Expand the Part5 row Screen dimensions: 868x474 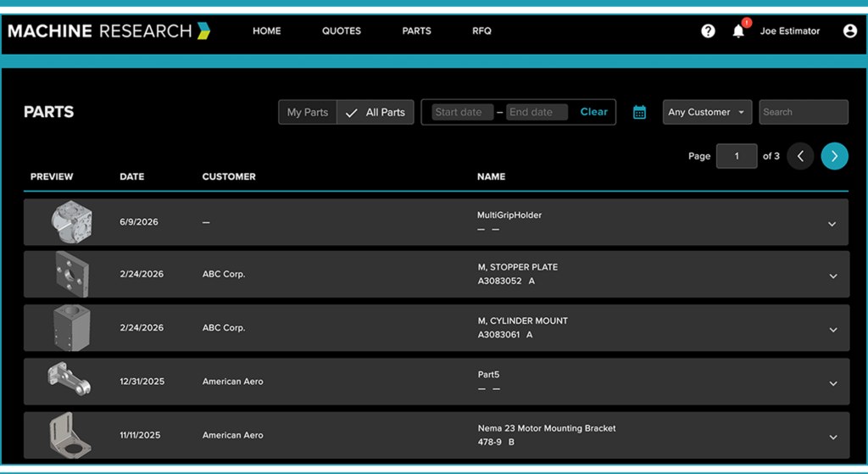[832, 384]
